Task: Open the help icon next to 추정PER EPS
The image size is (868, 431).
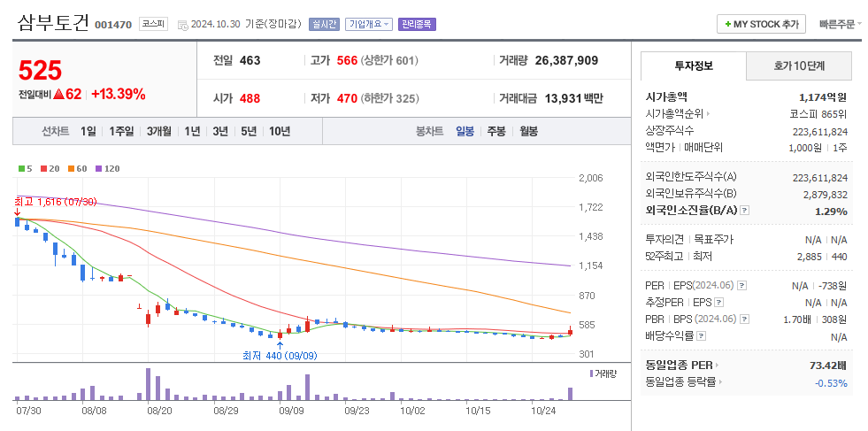Action: 719,303
